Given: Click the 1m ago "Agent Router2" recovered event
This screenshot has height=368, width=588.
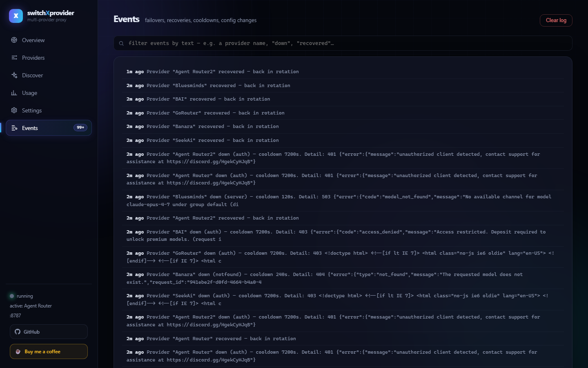Looking at the screenshot, I should 343,72.
